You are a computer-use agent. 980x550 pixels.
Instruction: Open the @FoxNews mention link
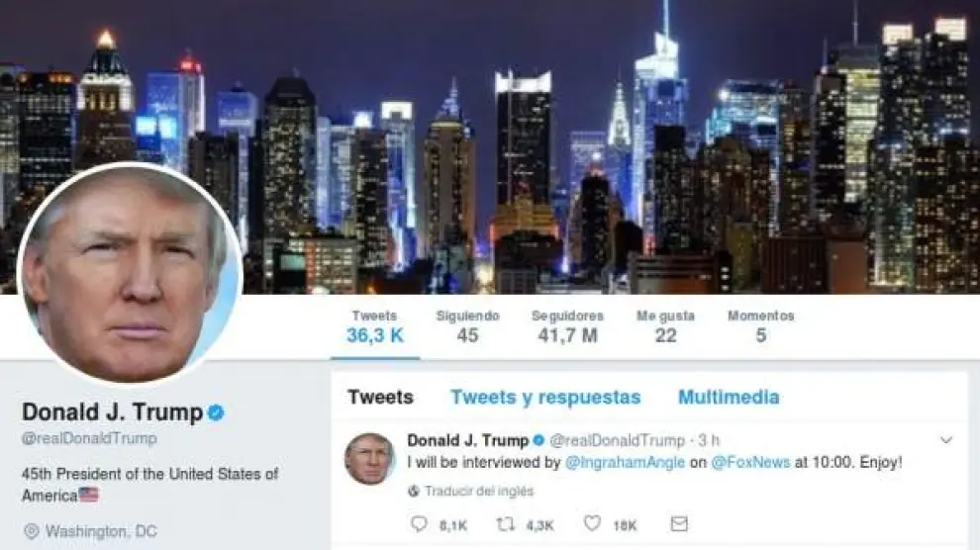pyautogui.click(x=750, y=463)
